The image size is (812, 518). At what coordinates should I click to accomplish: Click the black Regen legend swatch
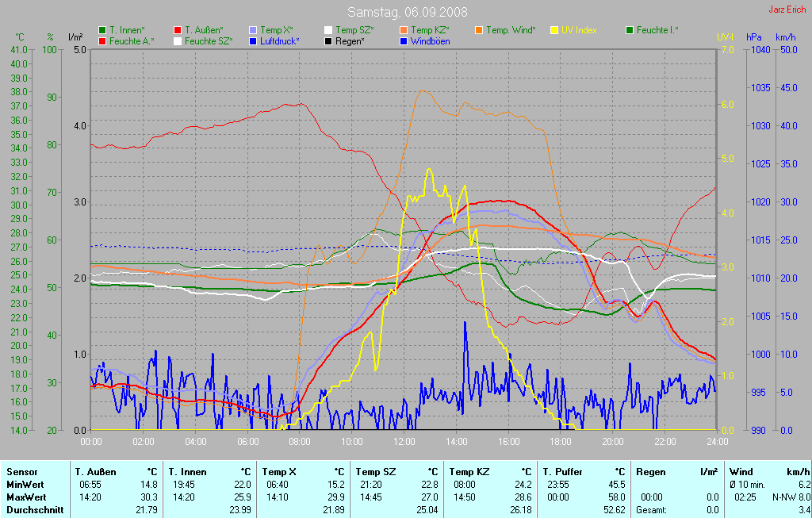pos(327,41)
